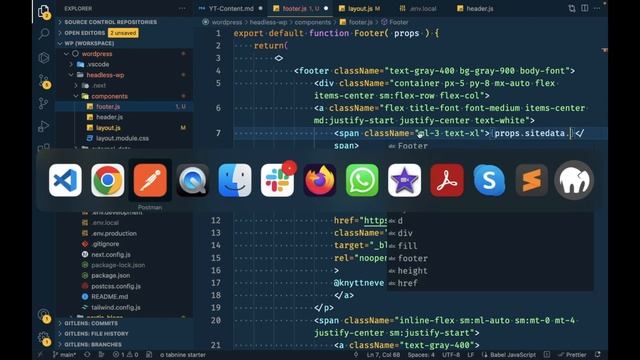Image resolution: width=640 pixels, height=360 pixels.
Task: Switch to Adobe Acrobat in app switcher
Action: pyautogui.click(x=447, y=180)
